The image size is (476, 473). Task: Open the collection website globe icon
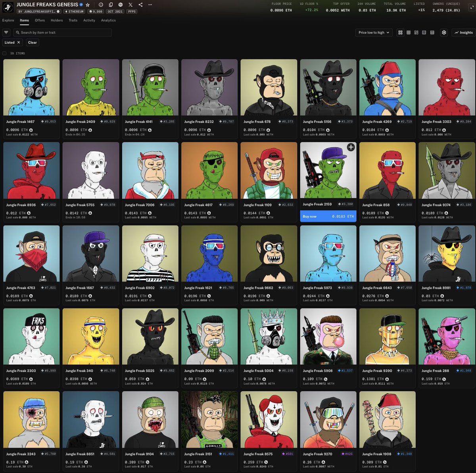click(x=121, y=5)
